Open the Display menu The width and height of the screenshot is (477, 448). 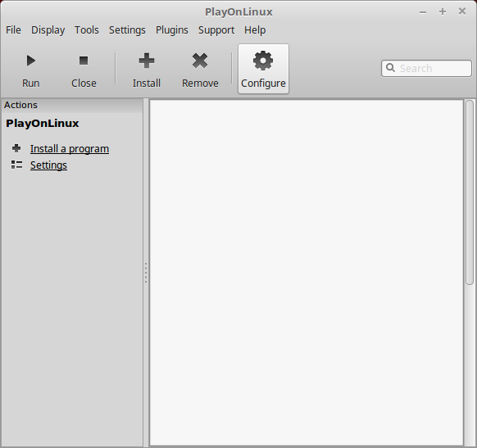coord(48,30)
